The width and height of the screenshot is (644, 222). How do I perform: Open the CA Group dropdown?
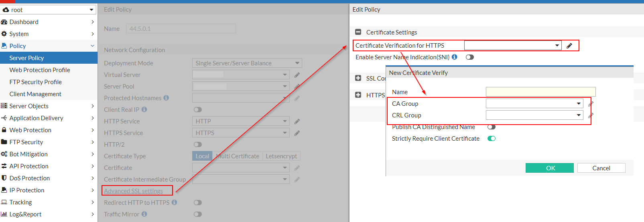click(534, 104)
